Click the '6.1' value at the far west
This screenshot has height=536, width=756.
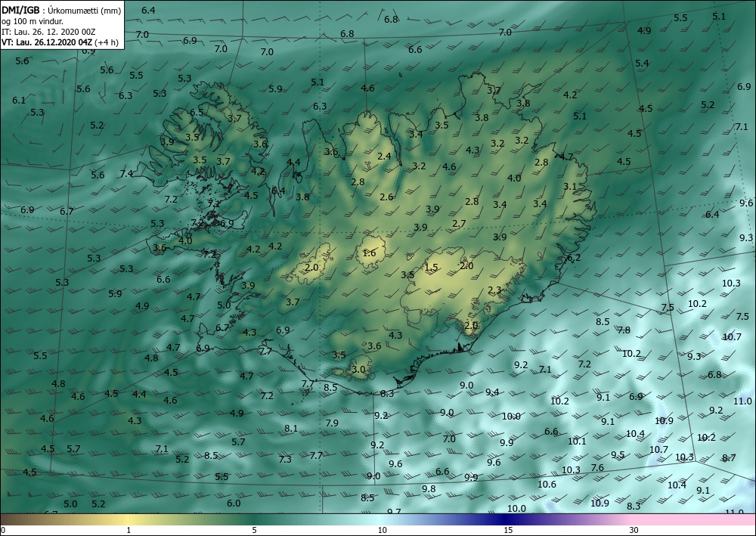[19, 101]
